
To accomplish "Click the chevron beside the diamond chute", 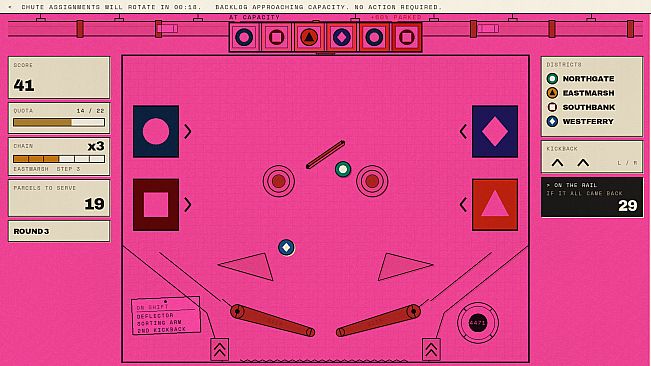I will click(x=463, y=132).
